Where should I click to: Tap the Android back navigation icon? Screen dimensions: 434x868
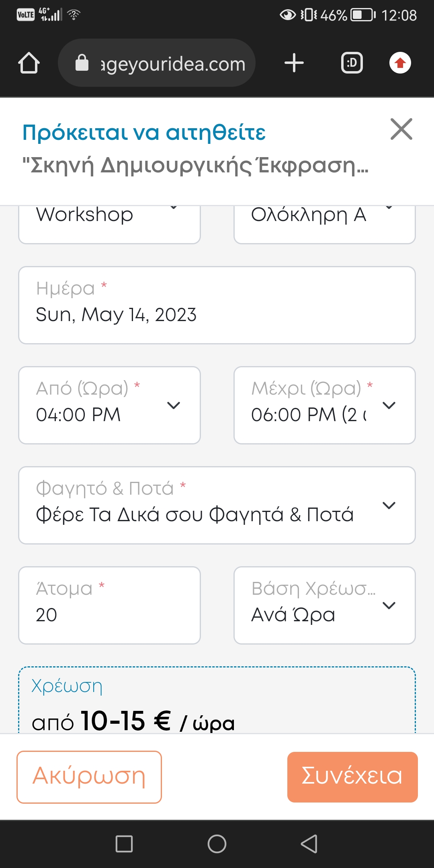coord(309,843)
